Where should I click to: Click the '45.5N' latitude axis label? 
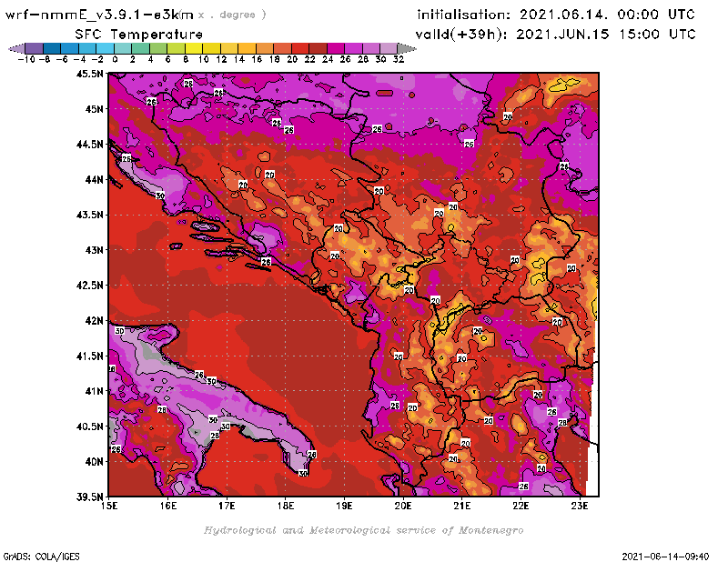pyautogui.click(x=89, y=74)
